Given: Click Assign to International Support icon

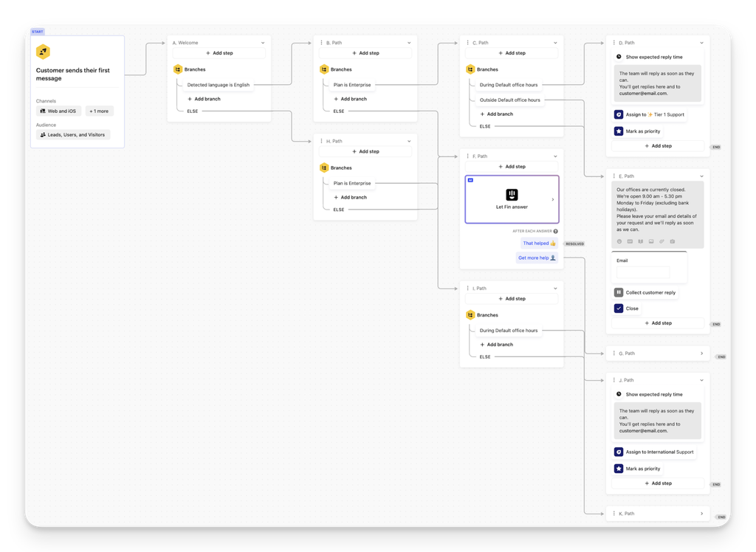Looking at the screenshot, I should 619,452.
